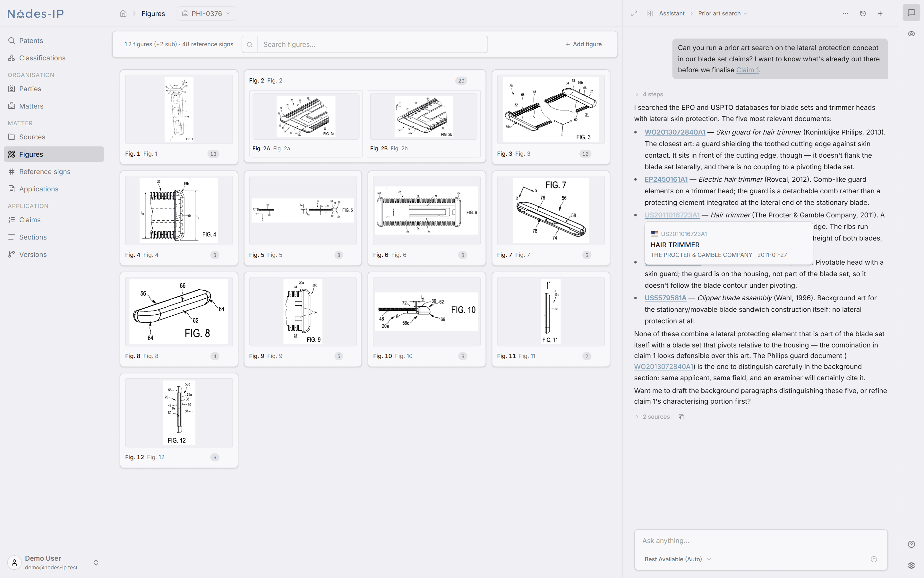Viewport: 924px width, 578px height.
Task: Open Claims in the sidebar
Action: [54, 220]
